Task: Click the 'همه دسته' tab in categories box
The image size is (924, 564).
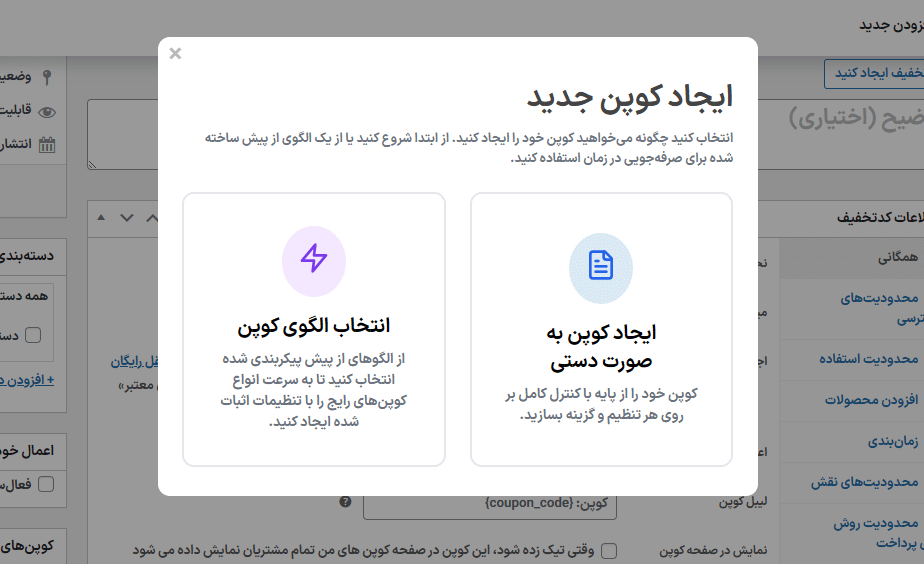Action: [24, 296]
